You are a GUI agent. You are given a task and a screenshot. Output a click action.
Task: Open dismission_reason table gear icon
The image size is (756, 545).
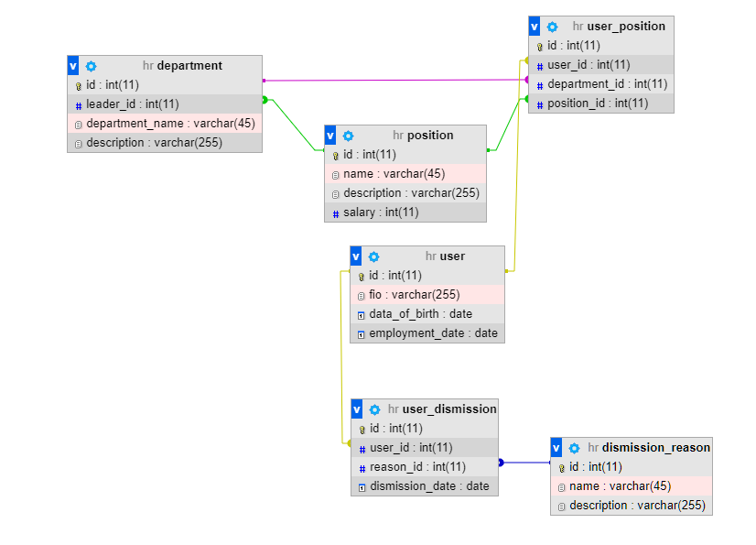pos(574,448)
